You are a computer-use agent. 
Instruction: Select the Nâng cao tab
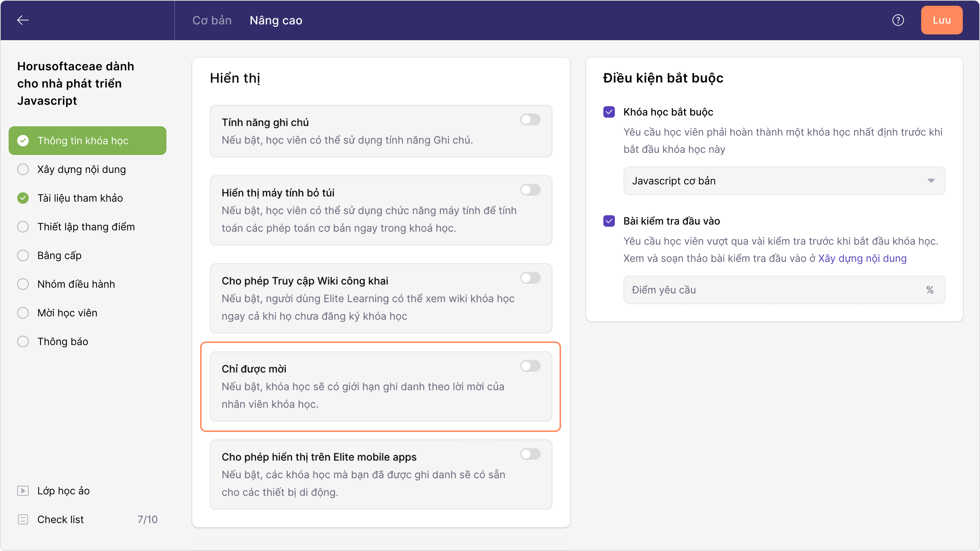tap(276, 20)
